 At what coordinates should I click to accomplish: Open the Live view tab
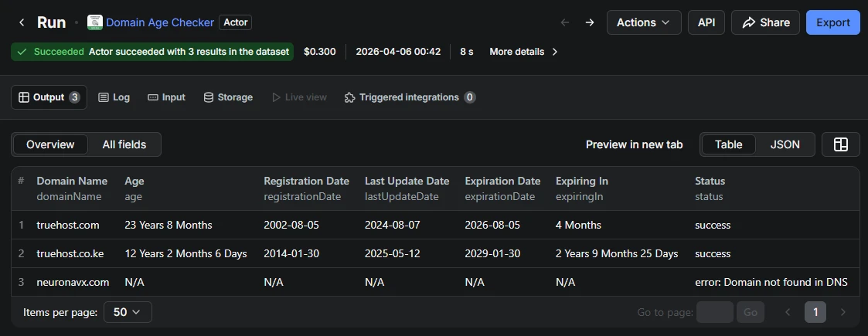pyautogui.click(x=299, y=97)
